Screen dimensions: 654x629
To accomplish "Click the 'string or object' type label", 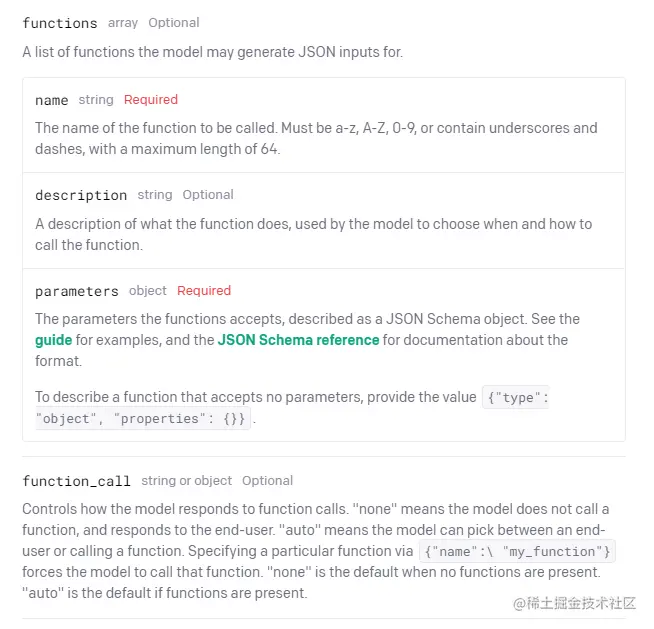I will point(186,481).
